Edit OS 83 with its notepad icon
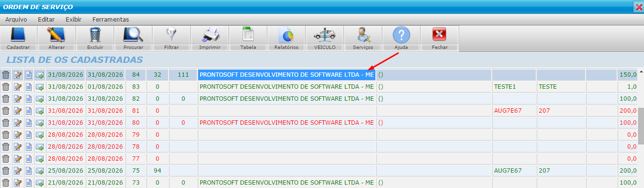This screenshot has width=644, height=188. [18, 87]
